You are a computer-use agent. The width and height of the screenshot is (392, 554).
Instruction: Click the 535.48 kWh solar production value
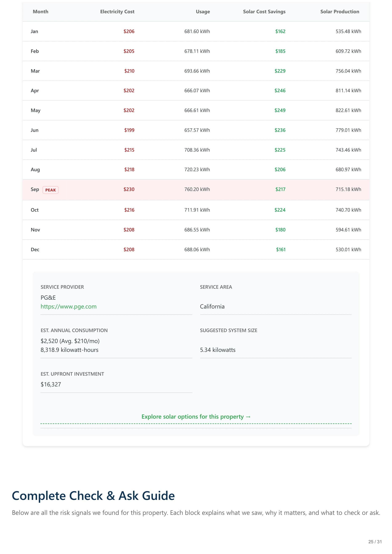(x=348, y=31)
